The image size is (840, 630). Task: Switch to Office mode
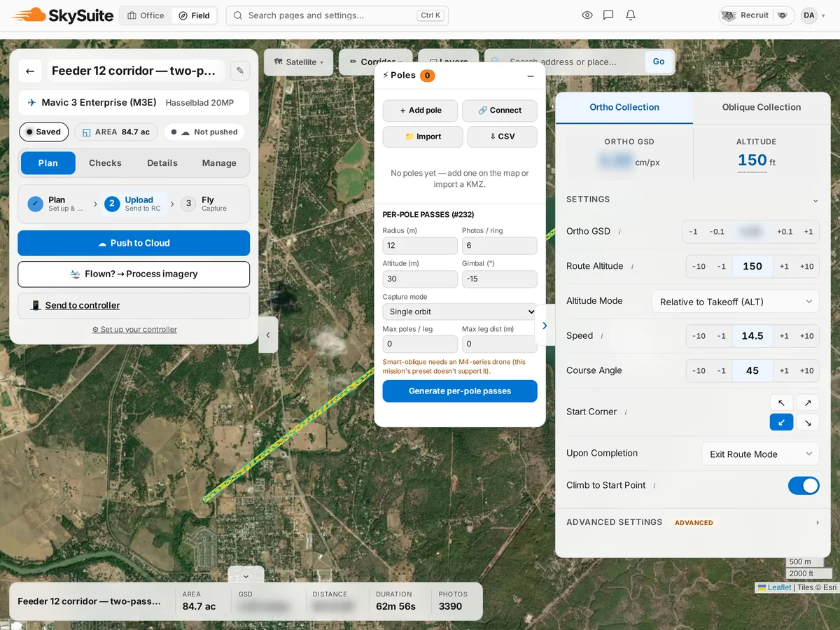click(x=146, y=15)
